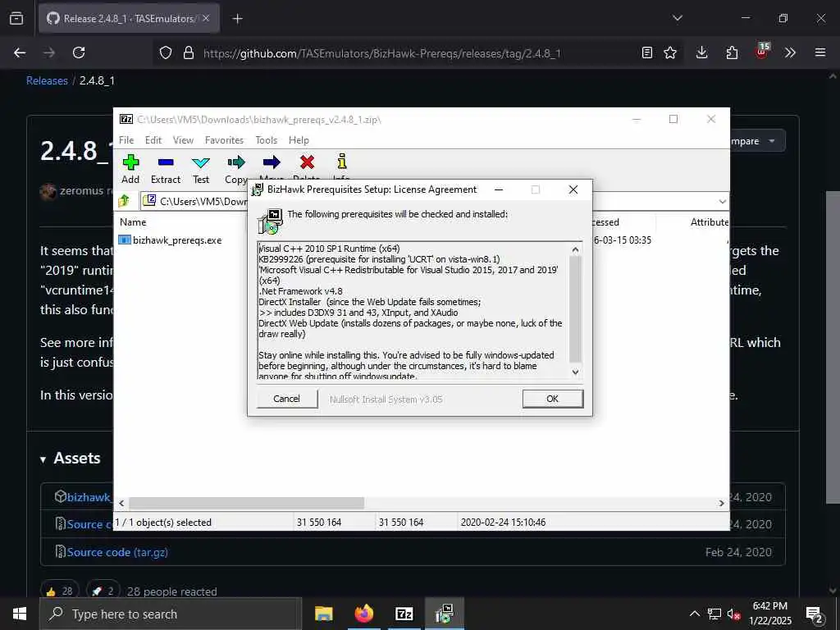Click Cancel in the BizHawk Setup dialog

click(x=286, y=399)
